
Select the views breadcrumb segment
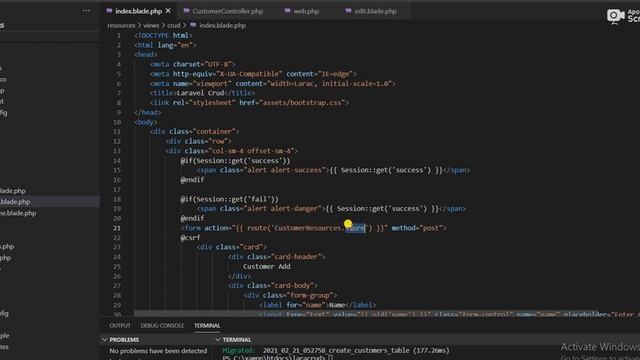[151, 25]
